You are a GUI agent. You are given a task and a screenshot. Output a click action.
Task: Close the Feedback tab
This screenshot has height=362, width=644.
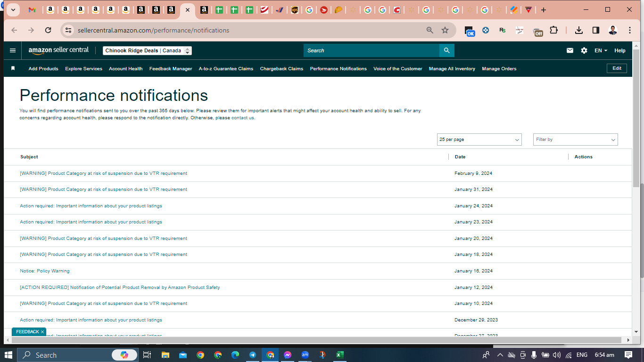point(42,332)
